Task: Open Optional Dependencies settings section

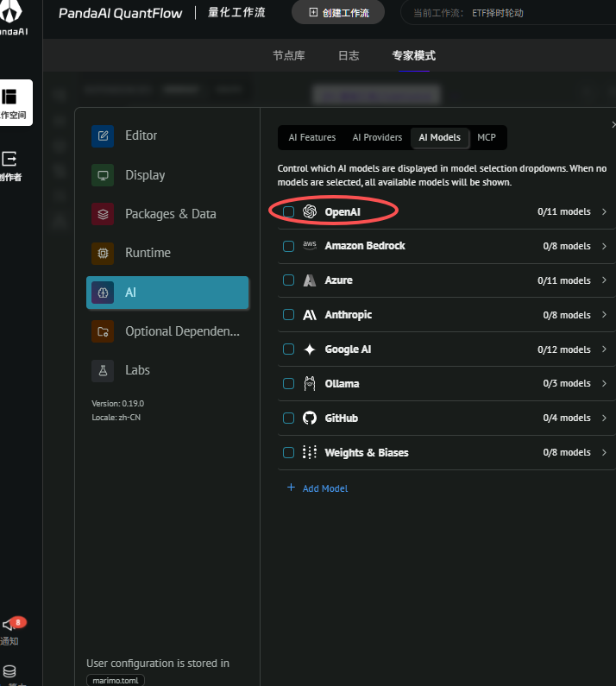Action: pyautogui.click(x=167, y=331)
